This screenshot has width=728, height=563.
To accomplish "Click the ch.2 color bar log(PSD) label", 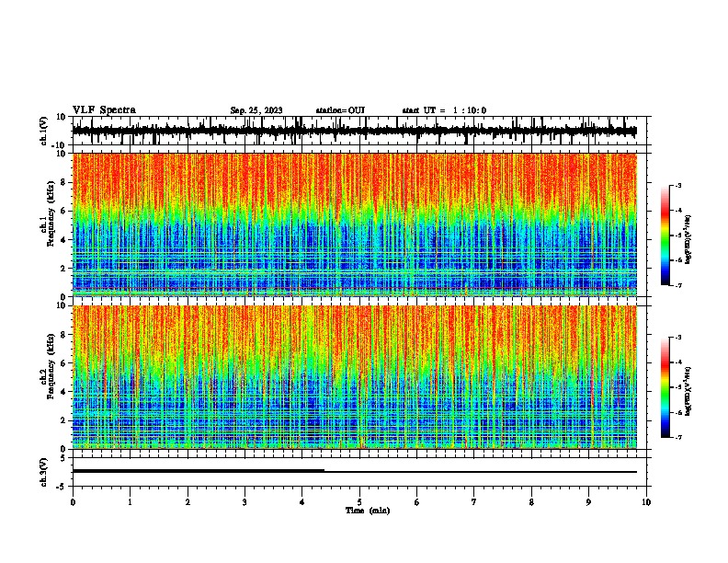I will tap(688, 392).
